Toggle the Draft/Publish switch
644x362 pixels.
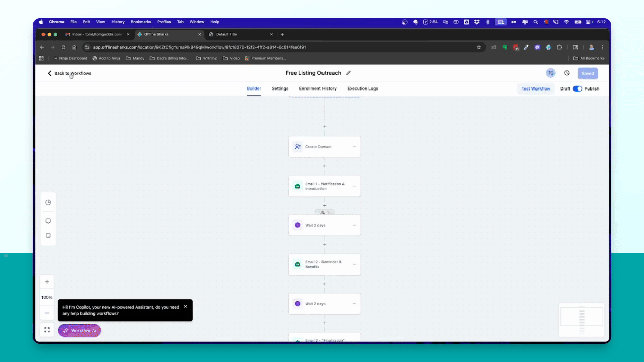click(x=577, y=88)
